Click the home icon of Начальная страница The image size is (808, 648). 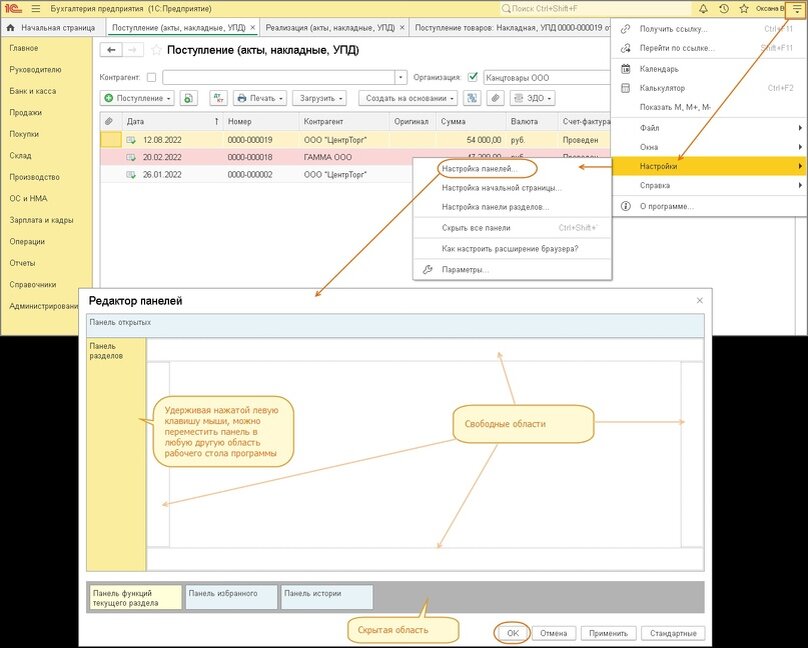10,28
